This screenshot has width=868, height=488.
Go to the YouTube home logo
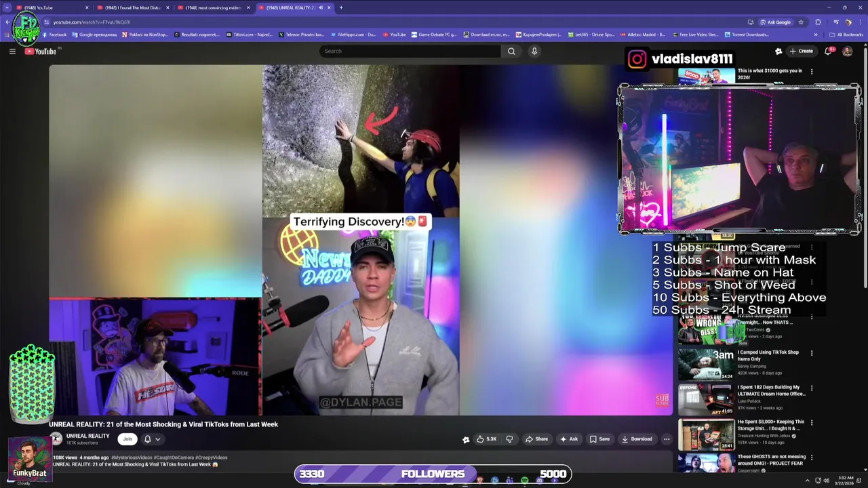tap(41, 52)
